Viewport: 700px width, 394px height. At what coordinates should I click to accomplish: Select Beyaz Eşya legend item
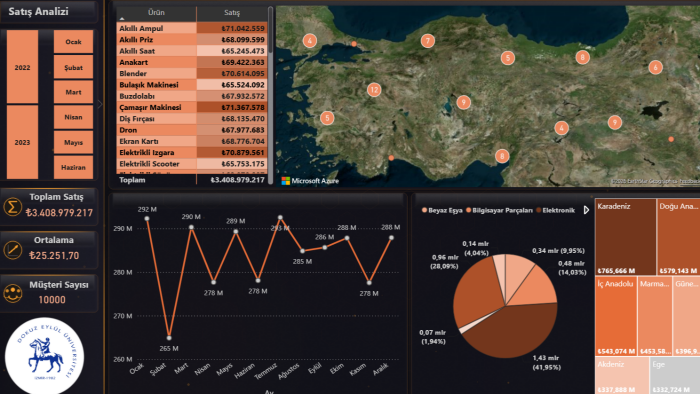(442, 210)
